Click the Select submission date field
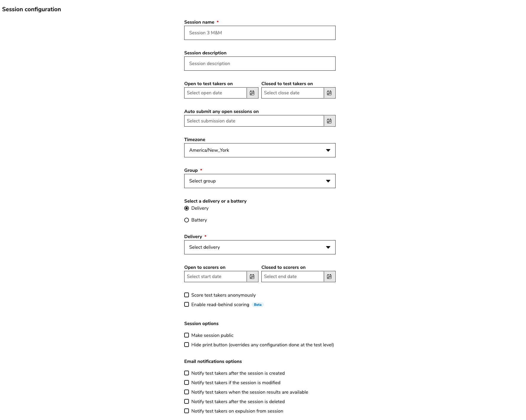The height and width of the screenshot is (420, 526). pyautogui.click(x=254, y=121)
